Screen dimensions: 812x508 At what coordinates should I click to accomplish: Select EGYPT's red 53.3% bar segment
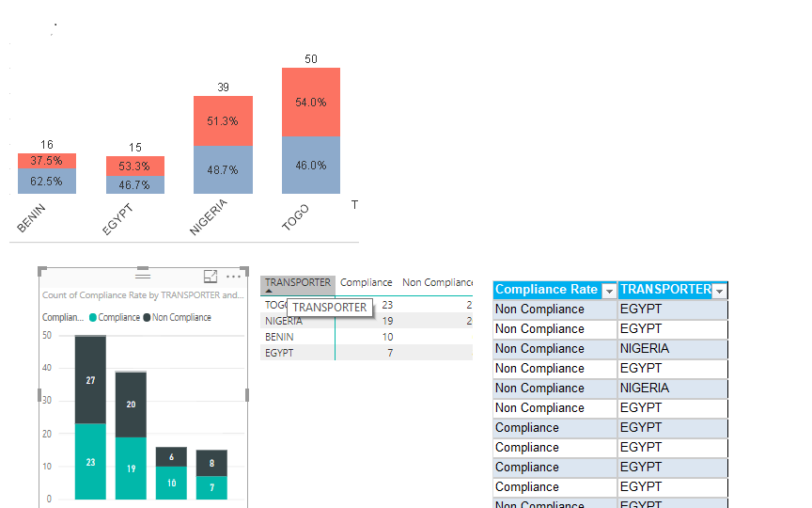[x=135, y=166]
